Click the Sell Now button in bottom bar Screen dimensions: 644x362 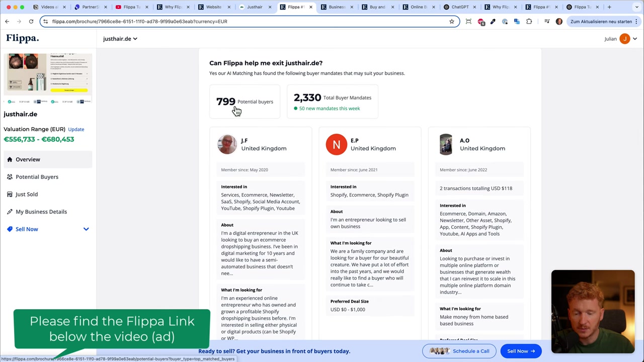click(521, 351)
